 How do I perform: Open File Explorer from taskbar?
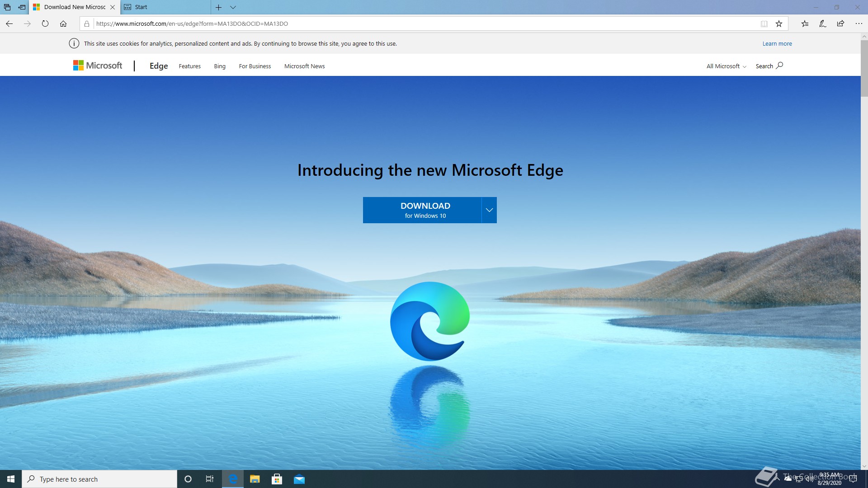255,479
